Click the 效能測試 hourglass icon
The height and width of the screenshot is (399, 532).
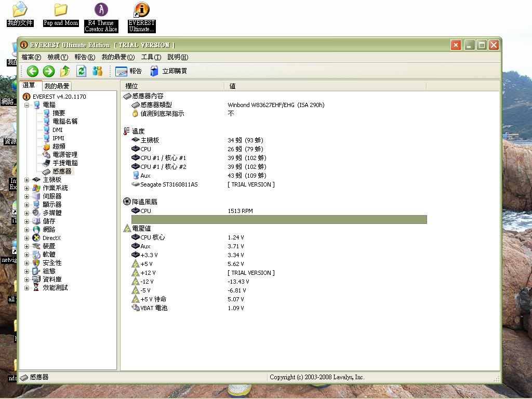tap(36, 288)
